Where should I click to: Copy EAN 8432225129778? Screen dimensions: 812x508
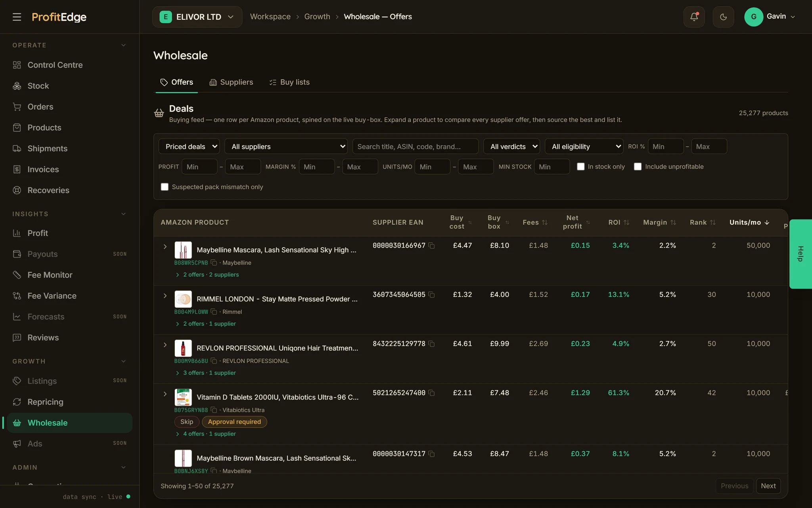[x=432, y=344]
